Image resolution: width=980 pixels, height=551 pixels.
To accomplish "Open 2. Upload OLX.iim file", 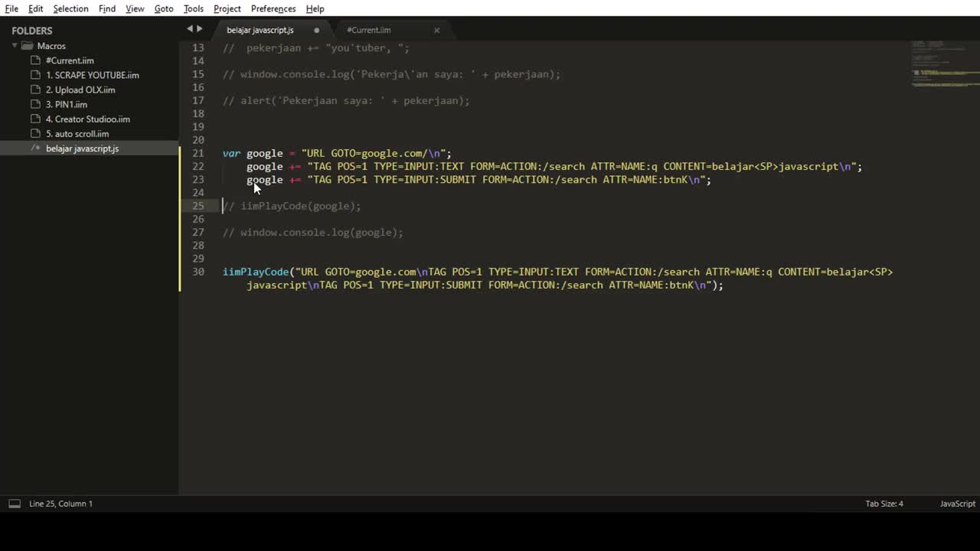I will pos(80,90).
